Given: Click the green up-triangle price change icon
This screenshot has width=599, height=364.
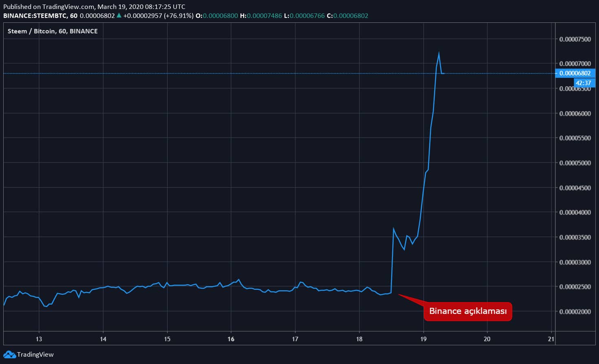Looking at the screenshot, I should tap(119, 15).
